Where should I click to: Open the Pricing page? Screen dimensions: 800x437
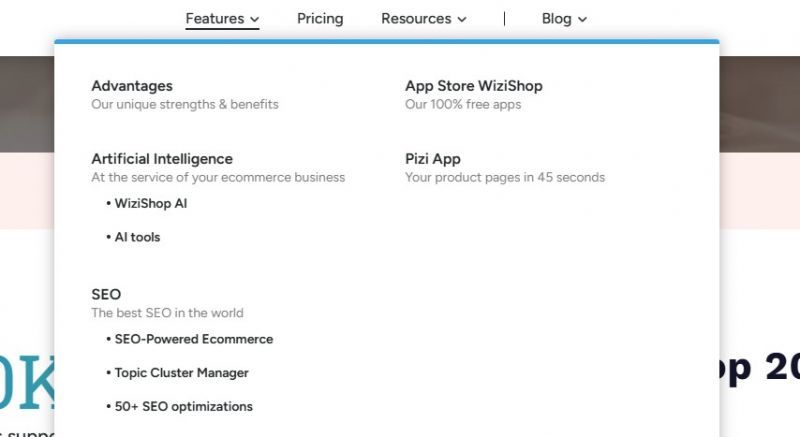click(320, 18)
